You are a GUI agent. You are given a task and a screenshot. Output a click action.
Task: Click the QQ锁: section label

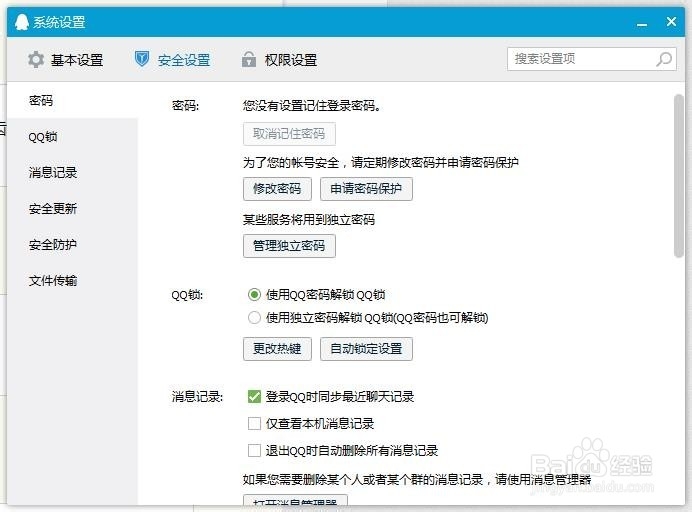pos(187,295)
